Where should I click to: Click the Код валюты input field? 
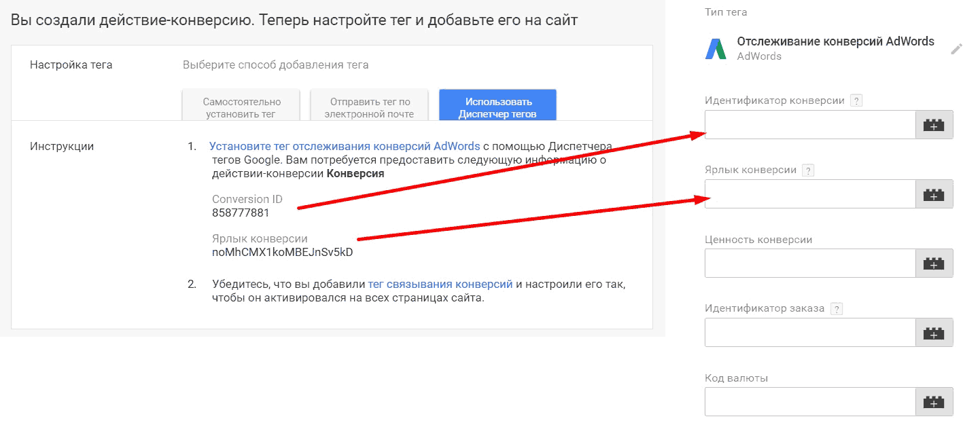(x=810, y=402)
